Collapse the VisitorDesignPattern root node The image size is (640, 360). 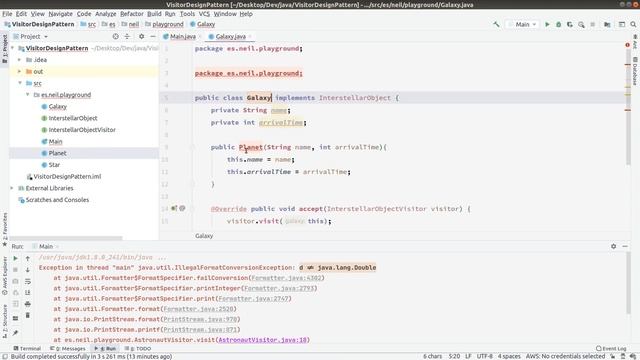13,48
